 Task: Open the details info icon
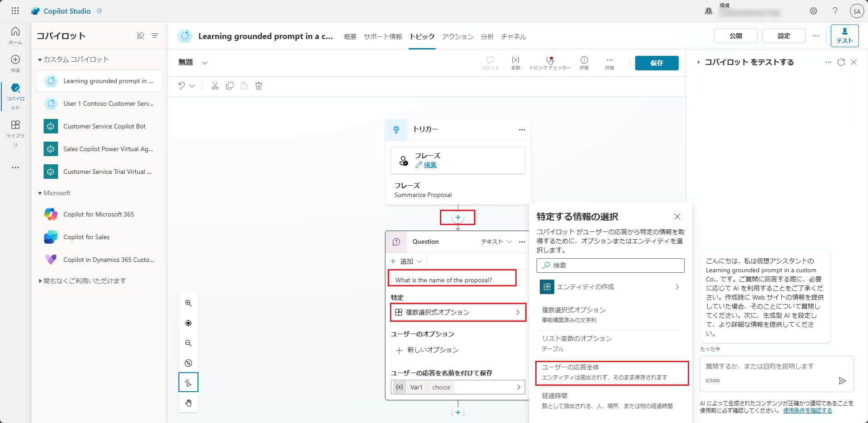click(x=584, y=63)
